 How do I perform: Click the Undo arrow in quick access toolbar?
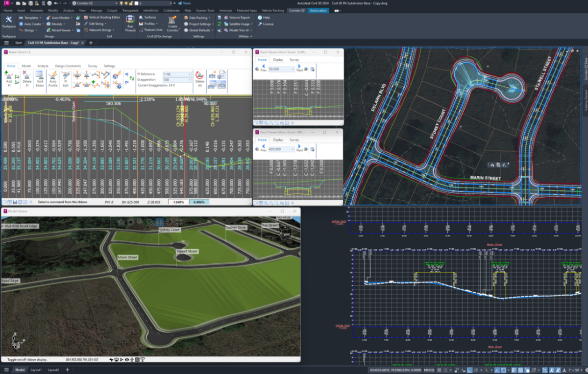click(55, 3)
